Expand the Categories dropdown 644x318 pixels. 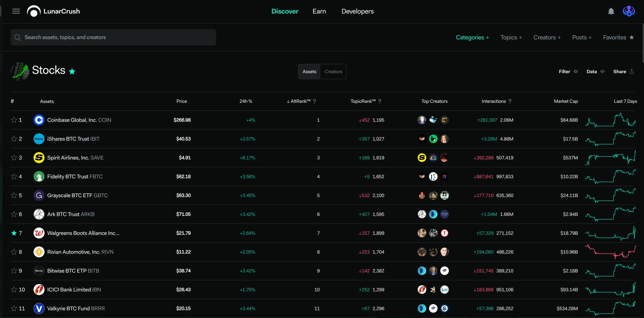(x=472, y=37)
